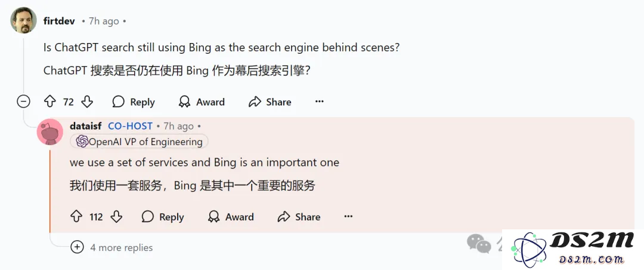Share firtdev's comment
Screen dimensions: 644x270
pos(270,102)
